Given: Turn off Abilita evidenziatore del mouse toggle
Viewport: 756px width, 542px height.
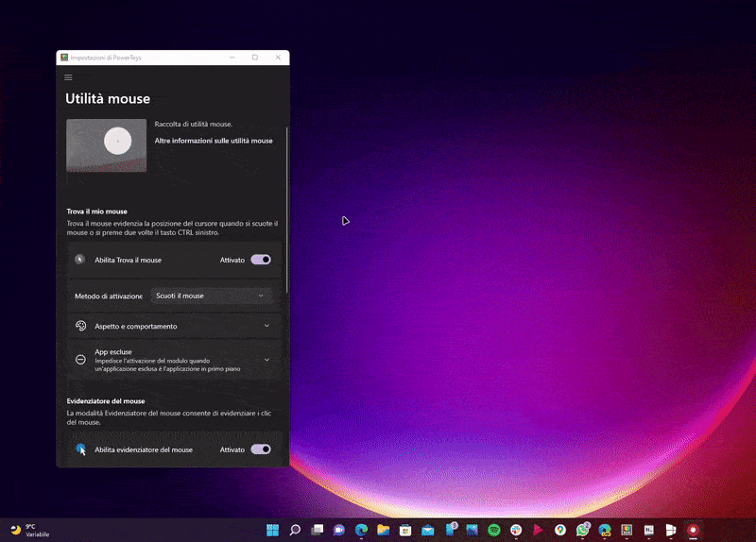Looking at the screenshot, I should pyautogui.click(x=261, y=449).
